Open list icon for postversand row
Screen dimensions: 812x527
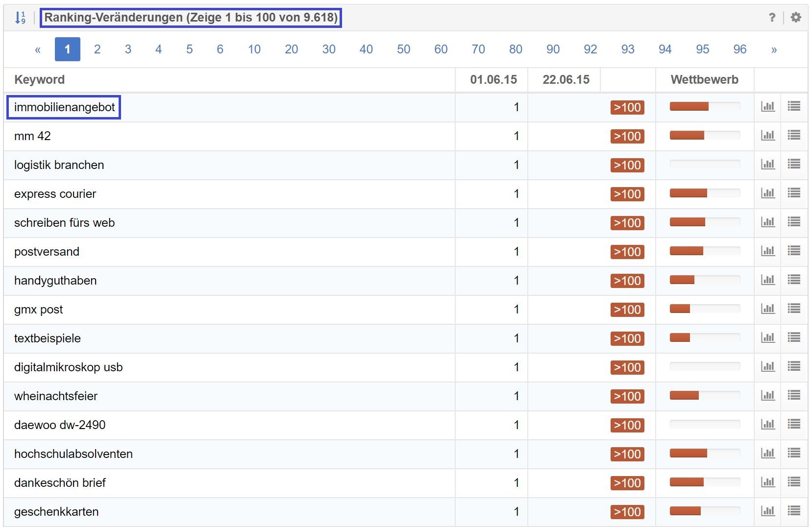(794, 251)
